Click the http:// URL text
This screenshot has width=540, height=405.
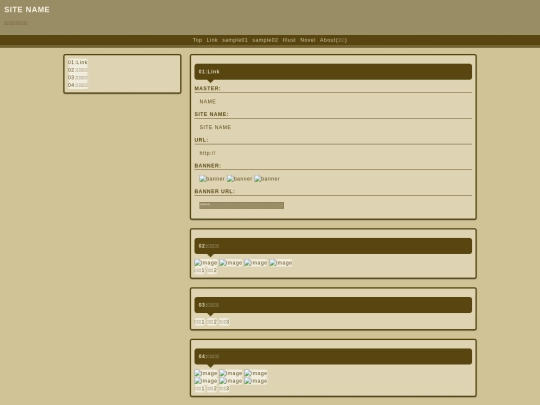[208, 153]
